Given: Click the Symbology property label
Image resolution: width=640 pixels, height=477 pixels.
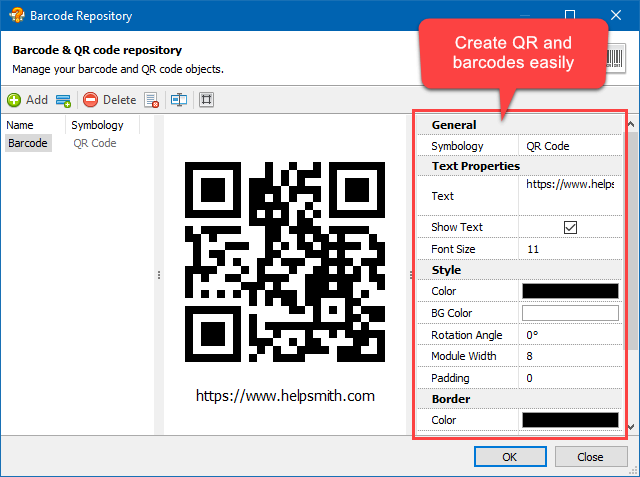Looking at the screenshot, I should click(457, 146).
